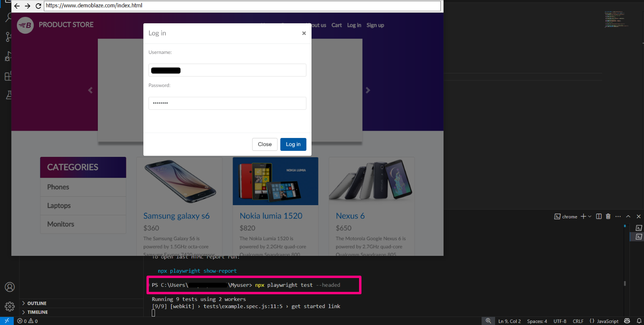
Task: Click the Nokia Lumia product image
Action: pos(275,181)
